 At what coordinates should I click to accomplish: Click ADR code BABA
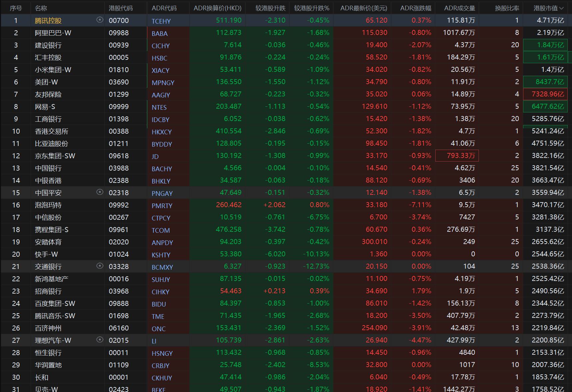coord(160,33)
